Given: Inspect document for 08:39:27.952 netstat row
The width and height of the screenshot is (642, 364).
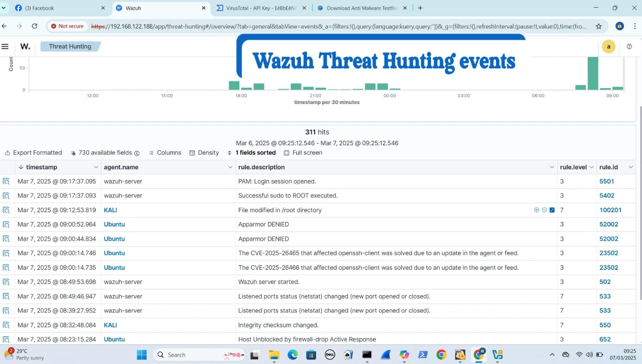Looking at the screenshot, I should [x=6, y=310].
